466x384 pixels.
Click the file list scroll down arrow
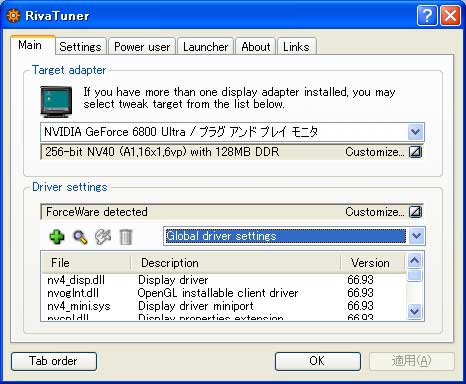415,312
